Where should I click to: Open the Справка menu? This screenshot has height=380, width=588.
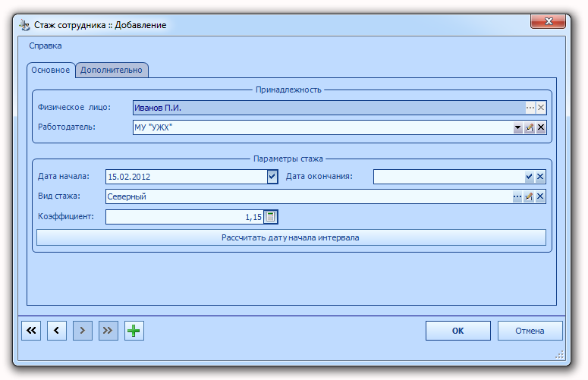[46, 46]
